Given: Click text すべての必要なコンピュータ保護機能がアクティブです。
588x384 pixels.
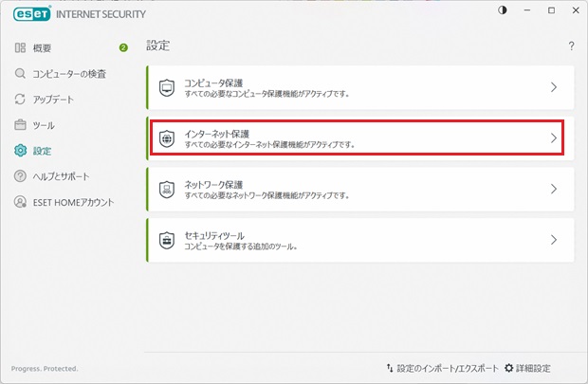Looking at the screenshot, I should [x=266, y=94].
